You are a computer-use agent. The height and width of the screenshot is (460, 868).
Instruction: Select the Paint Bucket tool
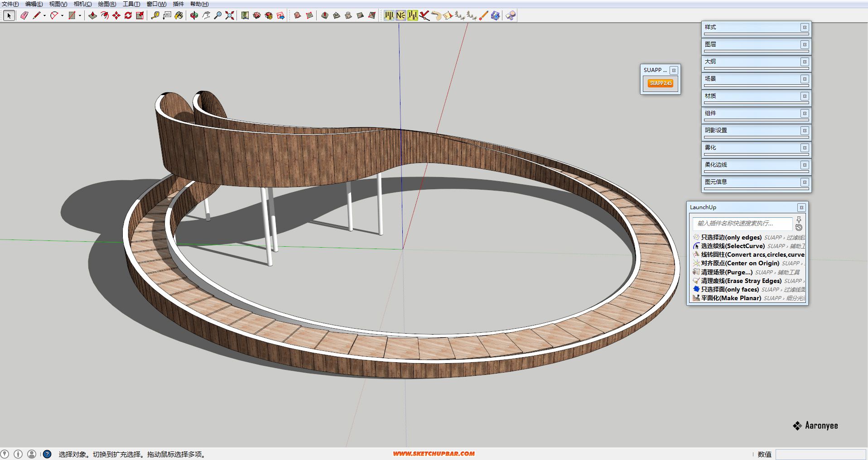click(178, 15)
